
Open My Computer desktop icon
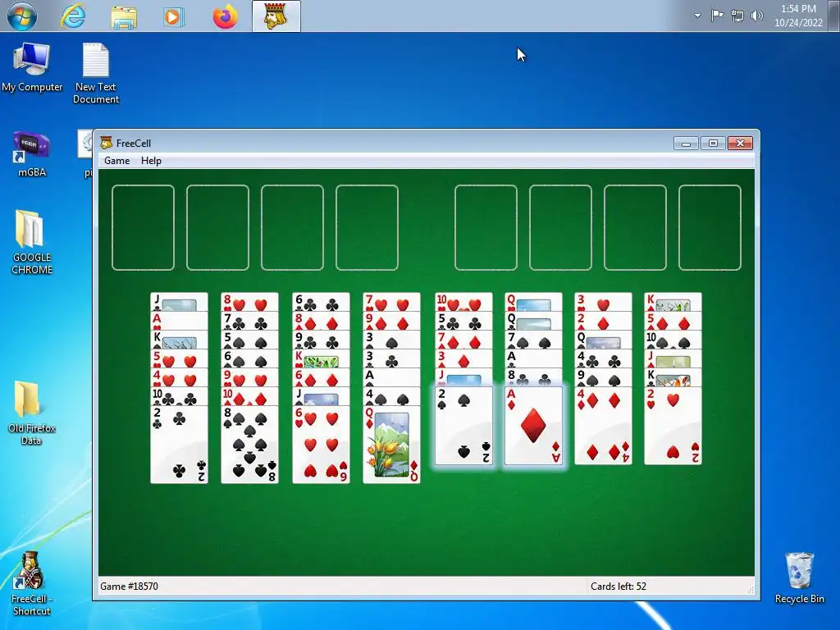(32, 67)
